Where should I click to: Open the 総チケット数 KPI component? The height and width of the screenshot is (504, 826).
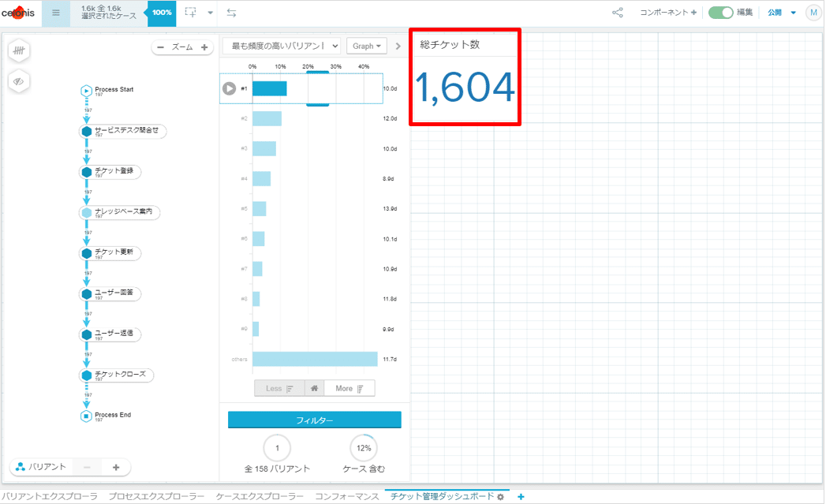pyautogui.click(x=465, y=77)
